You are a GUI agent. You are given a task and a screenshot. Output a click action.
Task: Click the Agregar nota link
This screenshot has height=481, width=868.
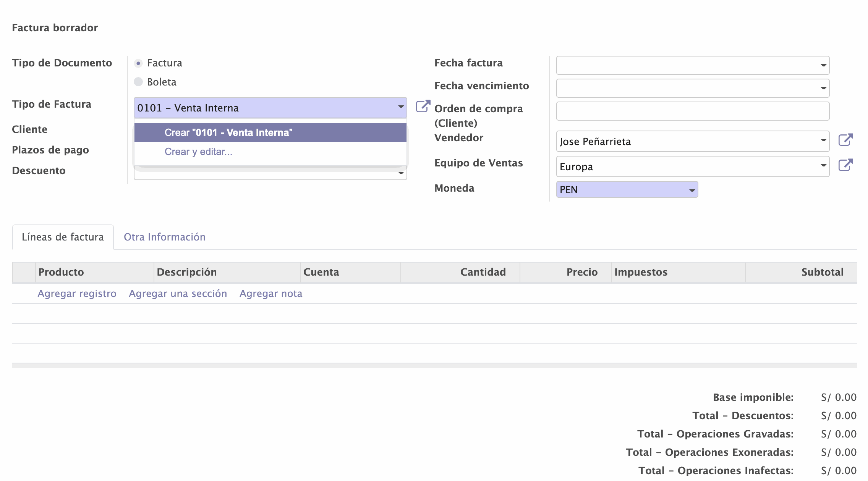point(270,294)
